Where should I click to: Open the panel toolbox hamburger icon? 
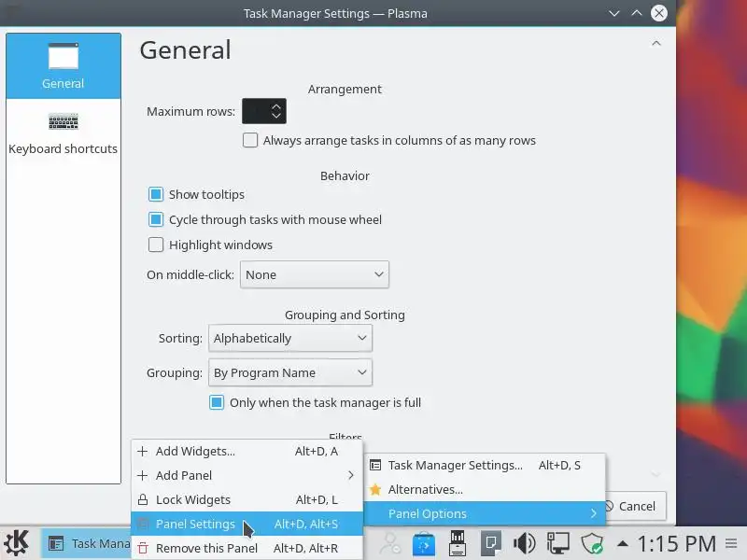pos(731,543)
